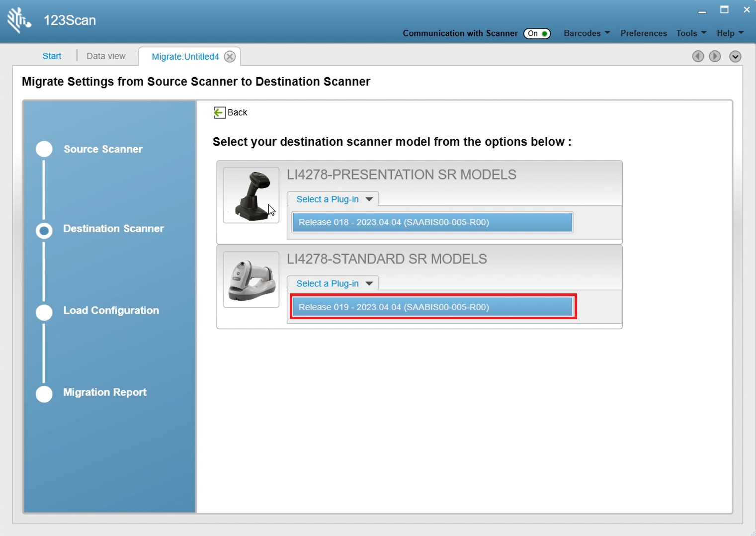Switch to the Start tab
Viewport: 756px width, 536px height.
pyautogui.click(x=52, y=56)
